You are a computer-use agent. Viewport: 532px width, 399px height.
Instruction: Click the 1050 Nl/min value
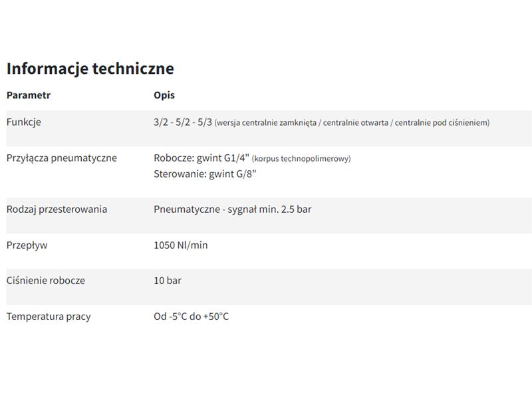181,245
